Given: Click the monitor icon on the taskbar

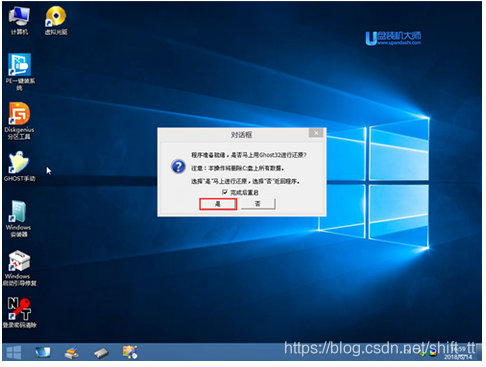Looking at the screenshot, I should click(43, 352).
